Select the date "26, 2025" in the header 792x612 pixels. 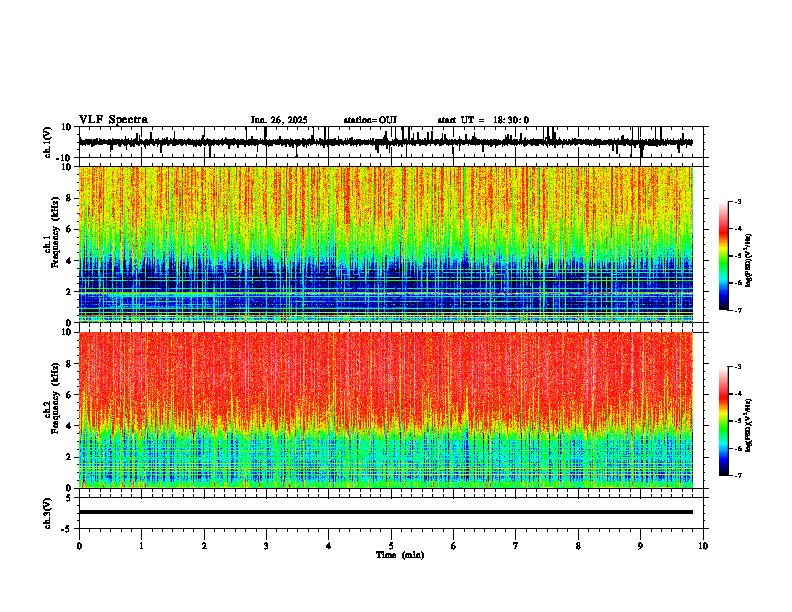click(287, 120)
